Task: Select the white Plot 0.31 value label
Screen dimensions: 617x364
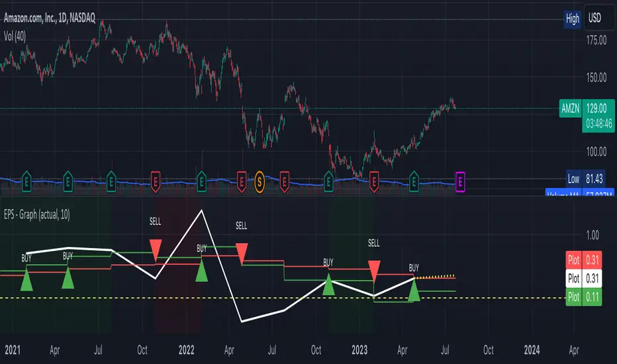Action: click(x=583, y=279)
